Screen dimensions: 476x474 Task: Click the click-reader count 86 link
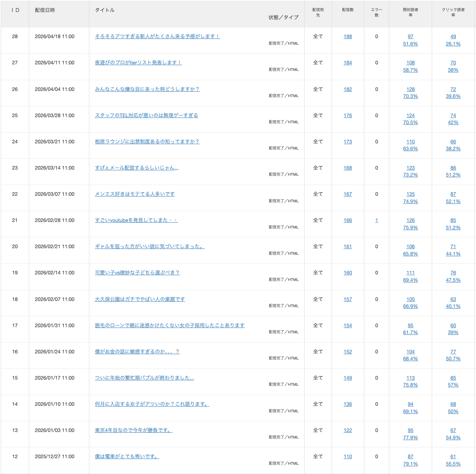coord(453,168)
